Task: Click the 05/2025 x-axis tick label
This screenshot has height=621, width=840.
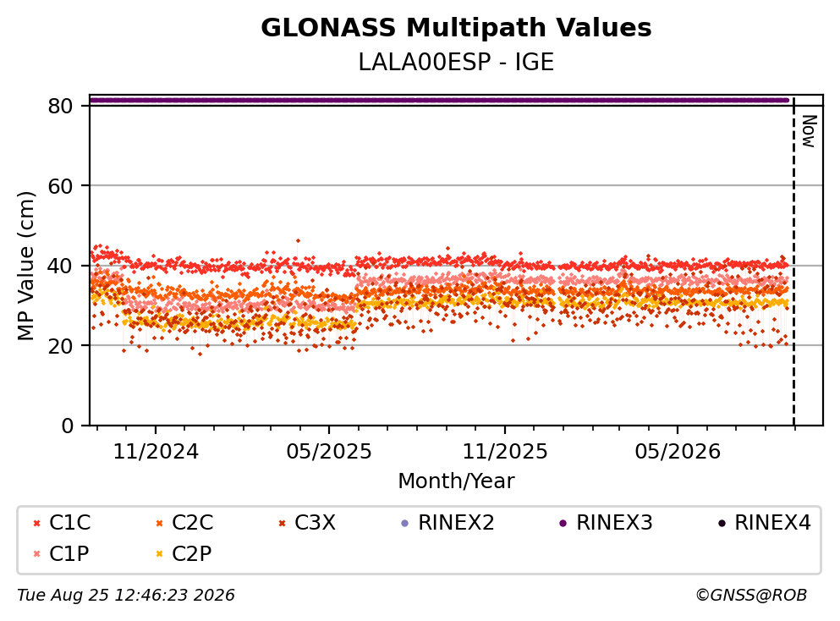Action: [328, 452]
